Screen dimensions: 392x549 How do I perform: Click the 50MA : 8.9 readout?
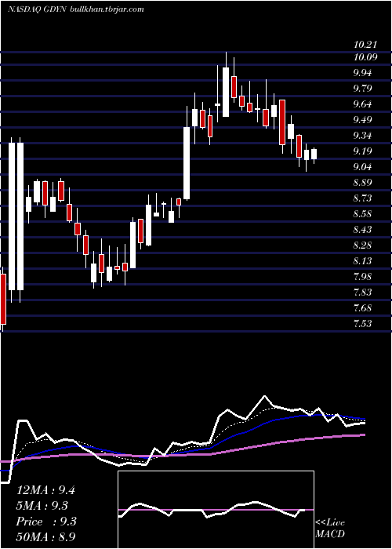45,537
